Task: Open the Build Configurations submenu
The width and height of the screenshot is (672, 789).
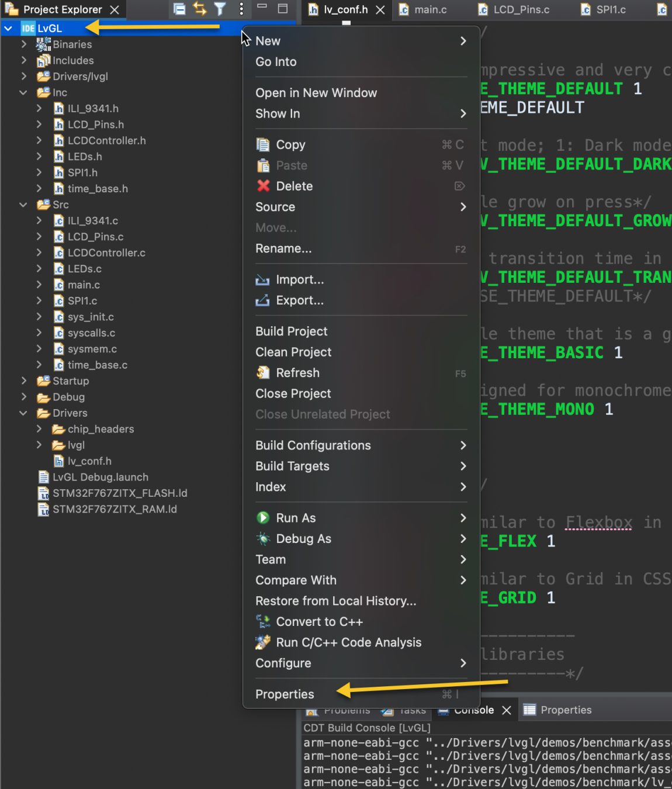Action: click(x=313, y=445)
